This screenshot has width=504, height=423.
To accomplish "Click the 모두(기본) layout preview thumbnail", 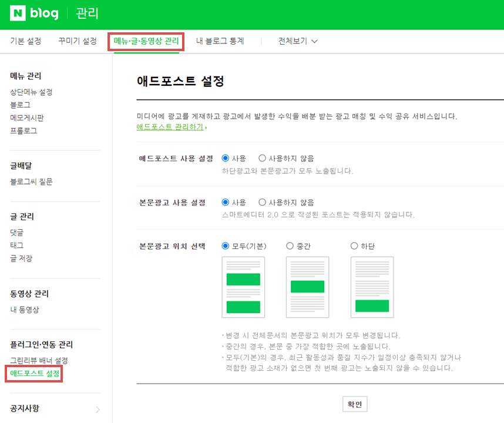I will (243, 287).
